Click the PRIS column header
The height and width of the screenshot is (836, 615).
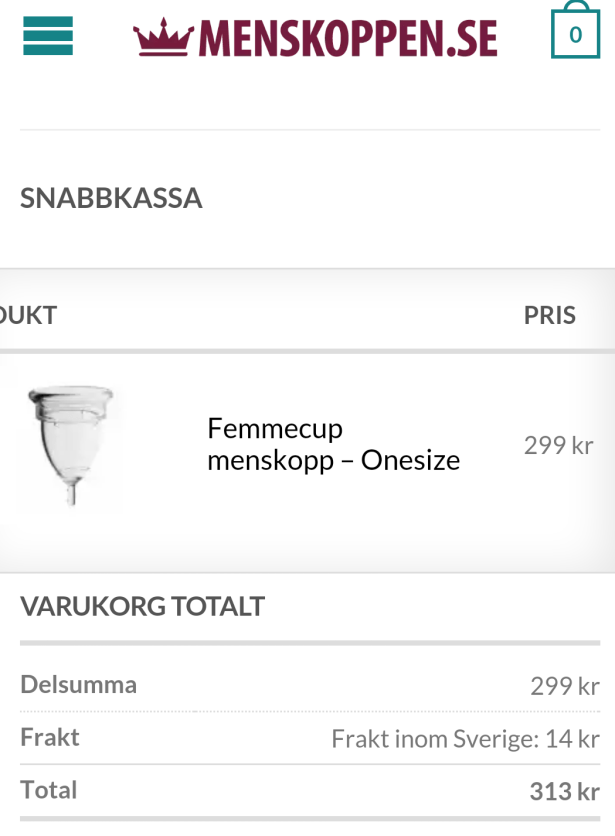pos(549,316)
